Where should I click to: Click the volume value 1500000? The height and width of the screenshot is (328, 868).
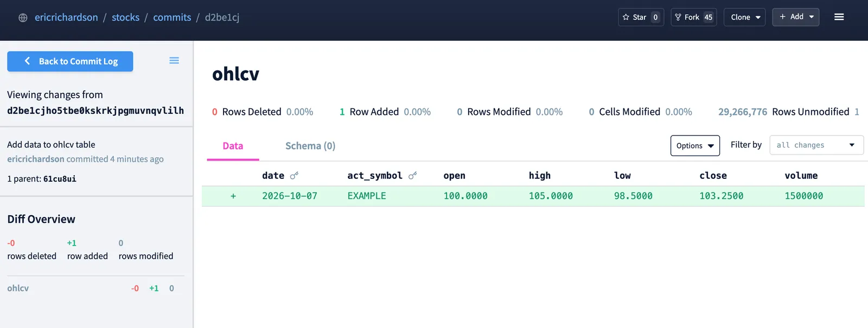804,196
